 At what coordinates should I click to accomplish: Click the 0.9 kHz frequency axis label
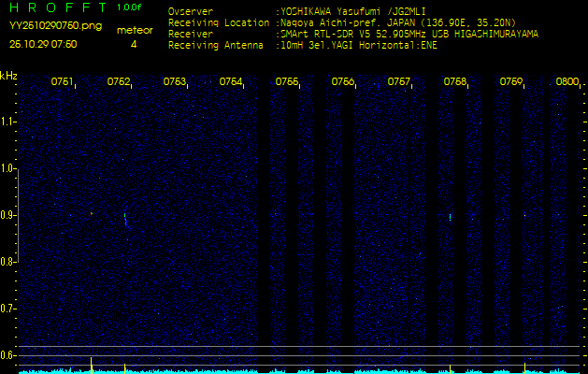7,215
